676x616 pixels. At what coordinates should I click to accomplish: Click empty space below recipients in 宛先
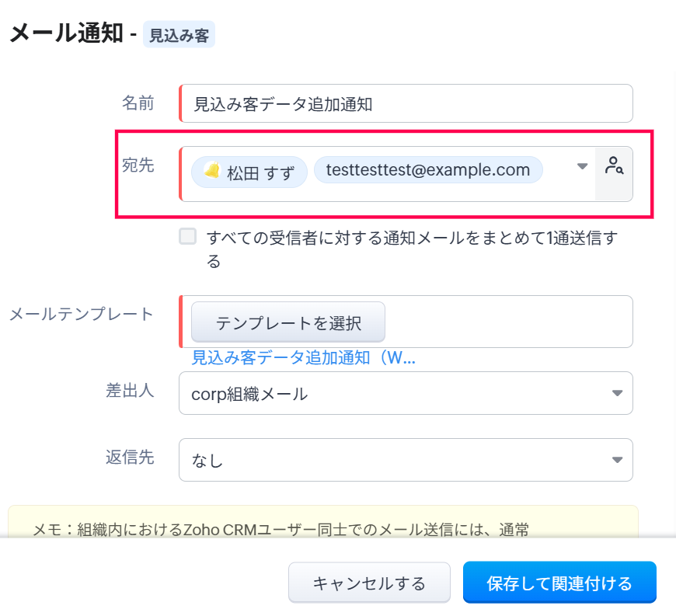click(389, 193)
